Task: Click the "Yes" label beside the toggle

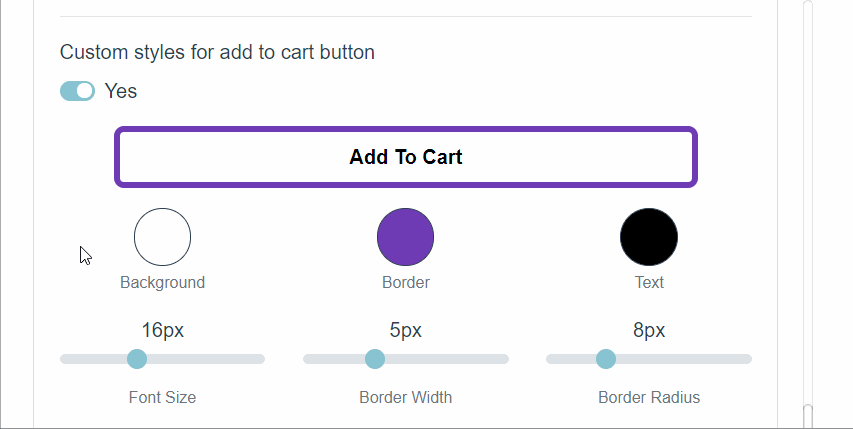Action: 121,91
